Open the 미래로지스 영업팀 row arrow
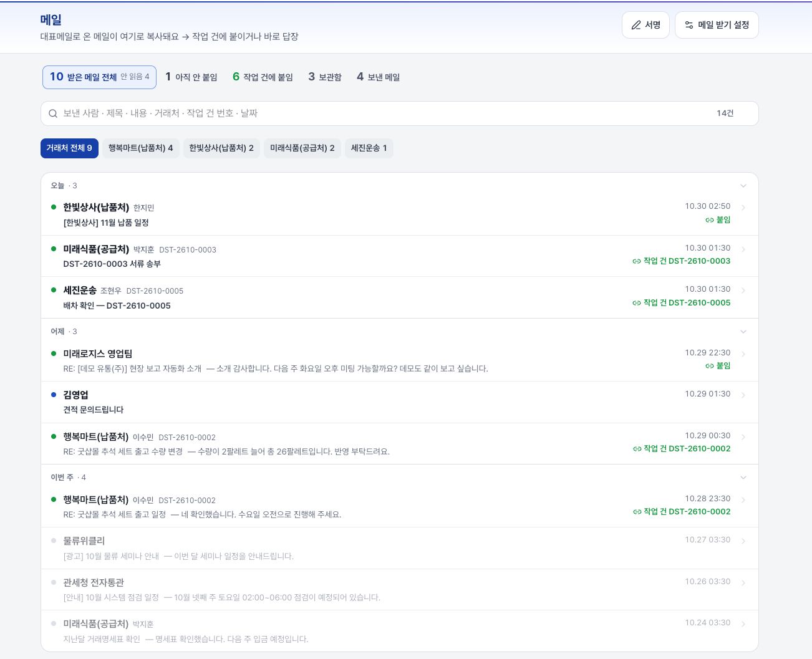The image size is (812, 659). tap(743, 354)
